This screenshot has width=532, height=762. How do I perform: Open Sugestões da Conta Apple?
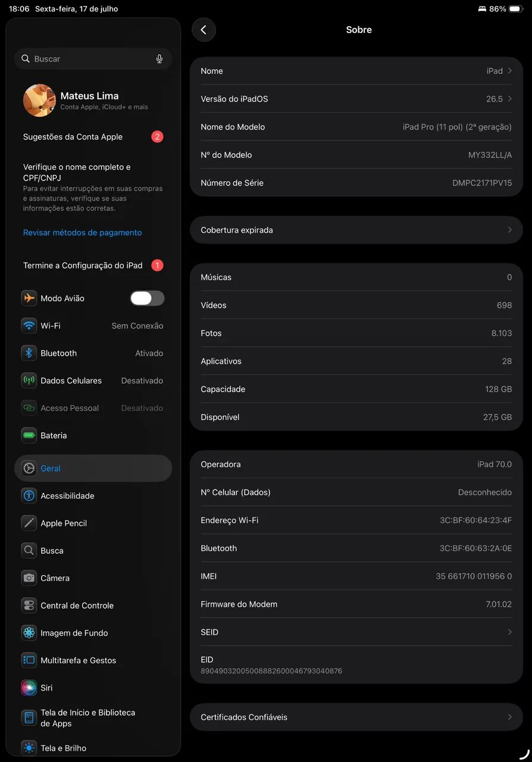coord(93,137)
